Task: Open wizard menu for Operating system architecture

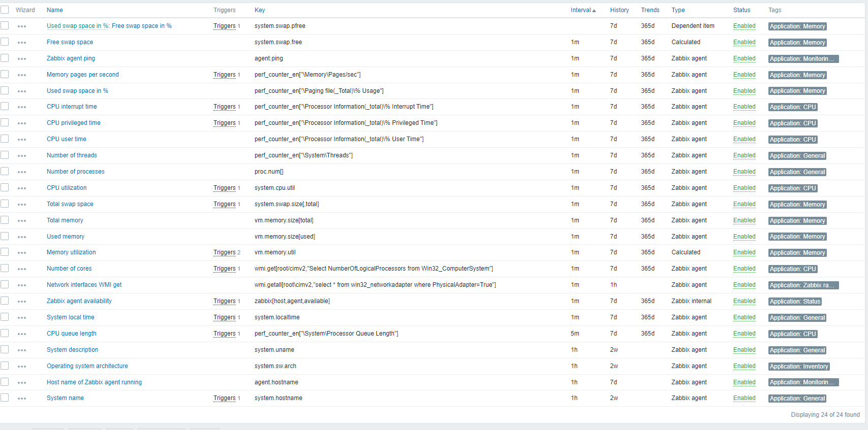Action: (22, 367)
